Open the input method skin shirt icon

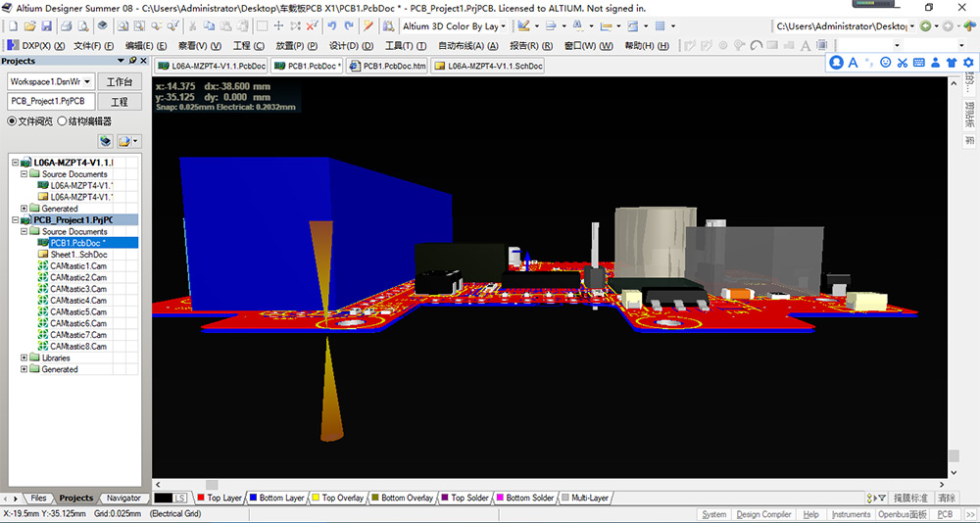coord(952,63)
